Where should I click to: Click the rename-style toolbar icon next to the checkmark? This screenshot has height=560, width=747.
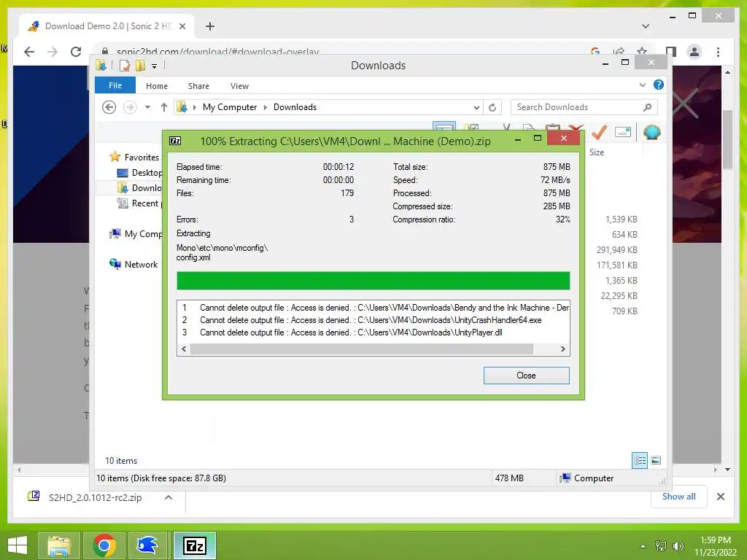pos(623,132)
